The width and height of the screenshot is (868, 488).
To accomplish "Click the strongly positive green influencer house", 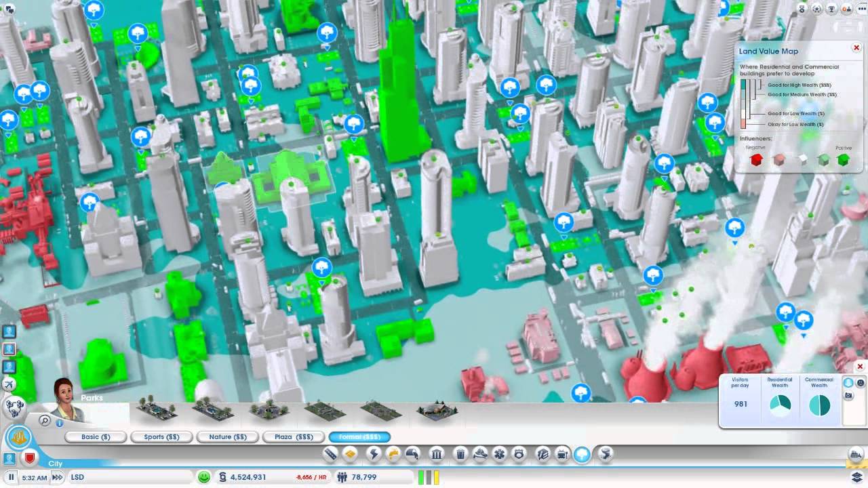I will tap(843, 160).
